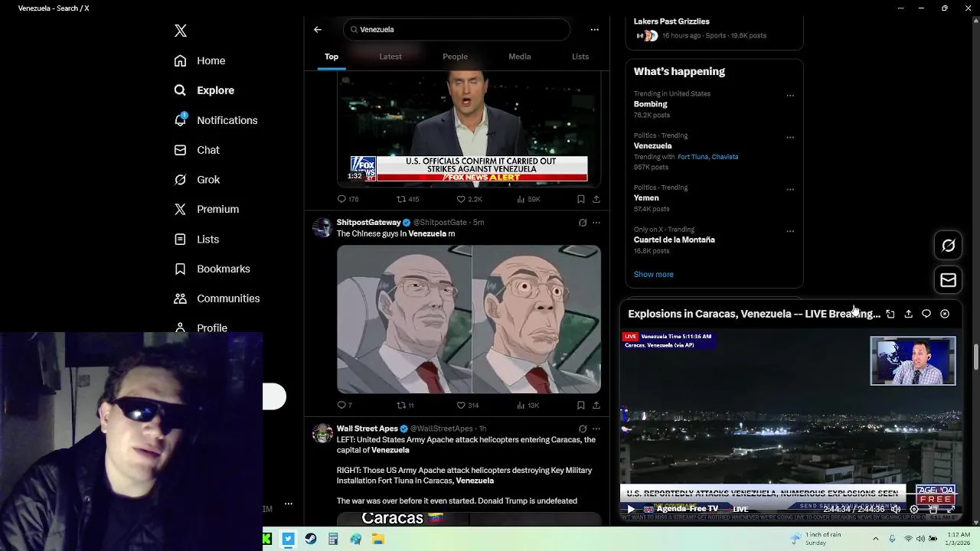The height and width of the screenshot is (551, 980).
Task: Mute the live video volume
Action: (x=896, y=509)
